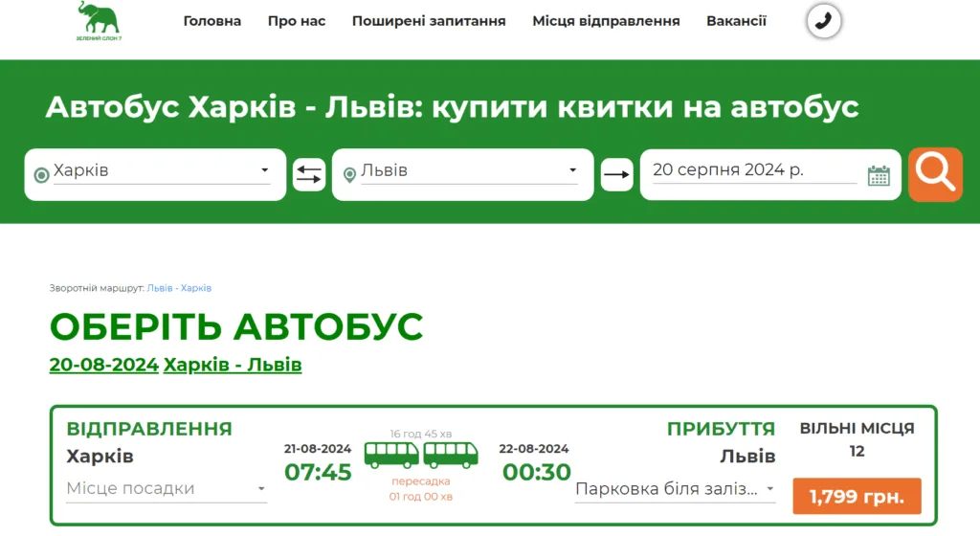Click the 1,799 грн. price button
The width and height of the screenshot is (980, 536).
(857, 496)
